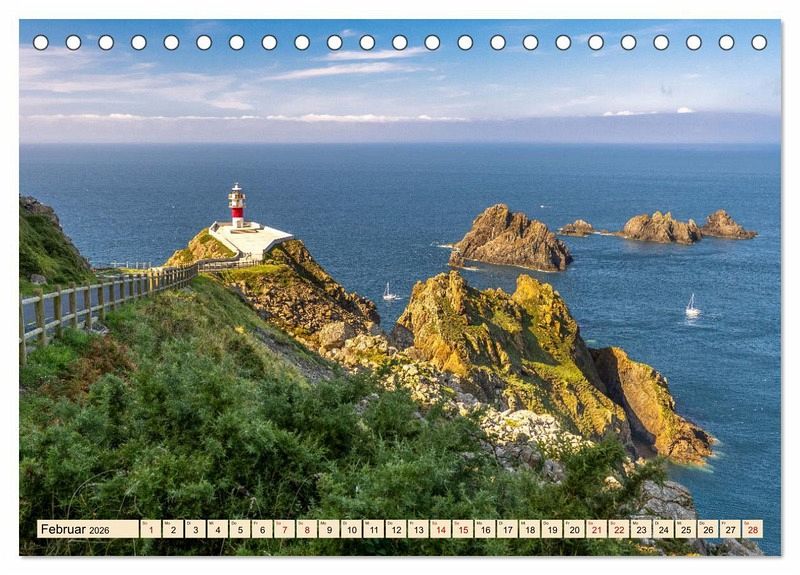
Task: Click the sailboat near the lighthouse cliff
Action: click(388, 293)
